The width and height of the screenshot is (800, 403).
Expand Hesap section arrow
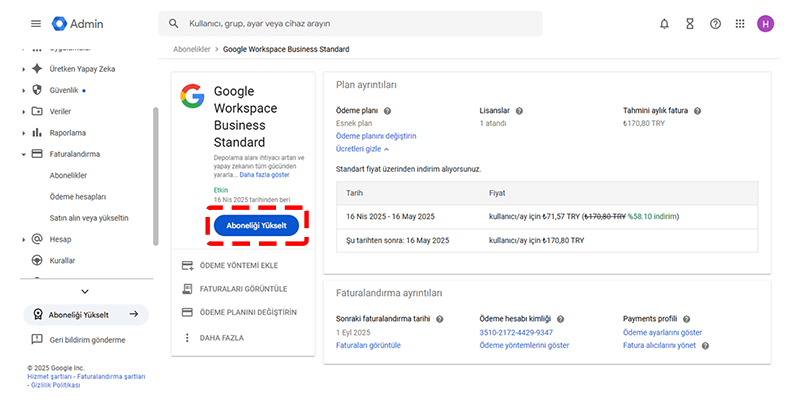(23, 239)
